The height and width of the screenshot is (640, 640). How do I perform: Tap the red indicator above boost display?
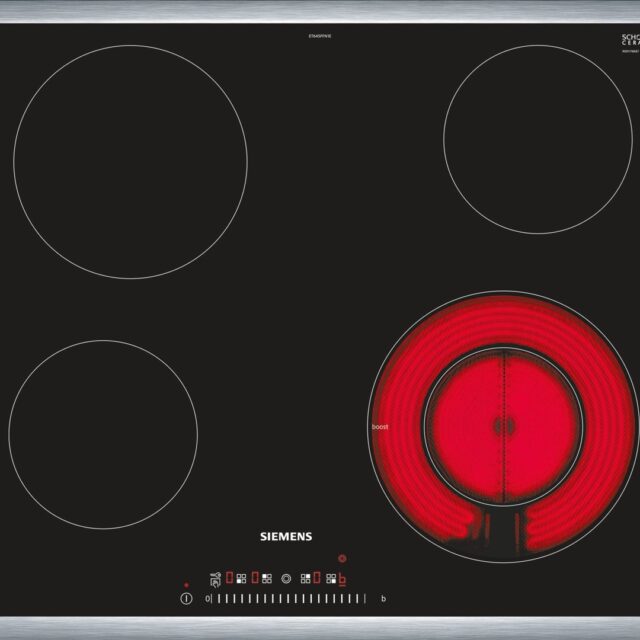pos(341,559)
